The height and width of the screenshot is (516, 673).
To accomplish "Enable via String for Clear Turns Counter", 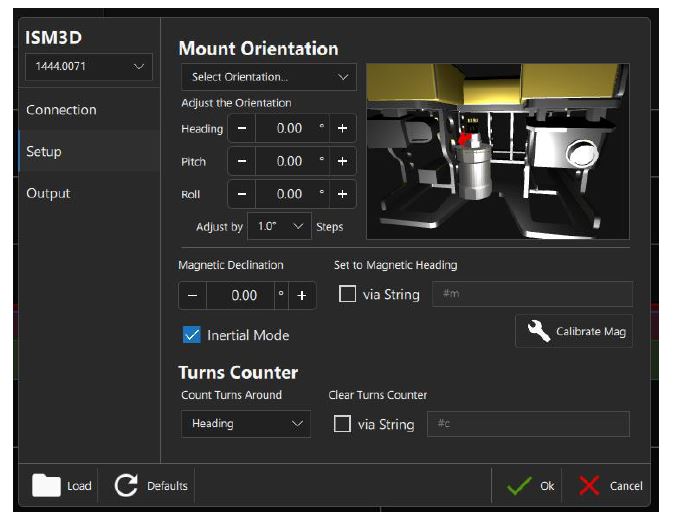I will (342, 424).
